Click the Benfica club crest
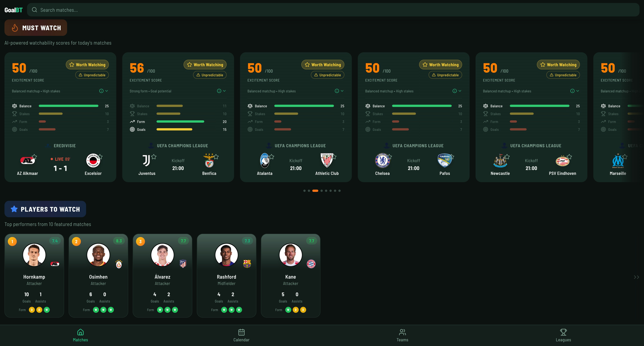 point(209,161)
